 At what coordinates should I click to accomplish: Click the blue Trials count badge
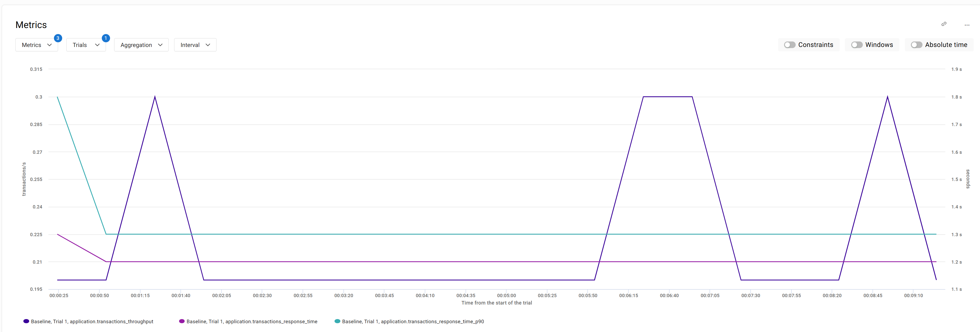(x=106, y=38)
